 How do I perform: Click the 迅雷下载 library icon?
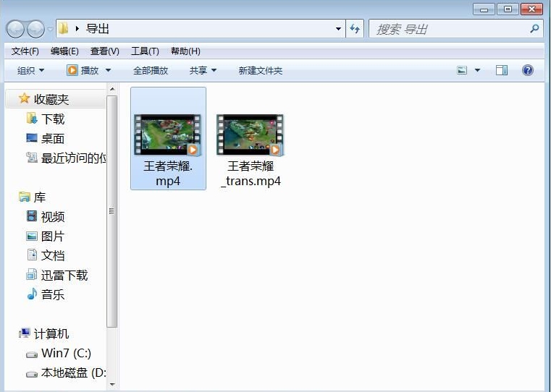point(31,274)
